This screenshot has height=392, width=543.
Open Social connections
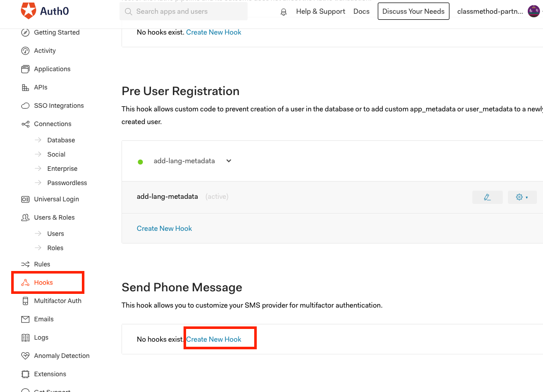(56, 155)
